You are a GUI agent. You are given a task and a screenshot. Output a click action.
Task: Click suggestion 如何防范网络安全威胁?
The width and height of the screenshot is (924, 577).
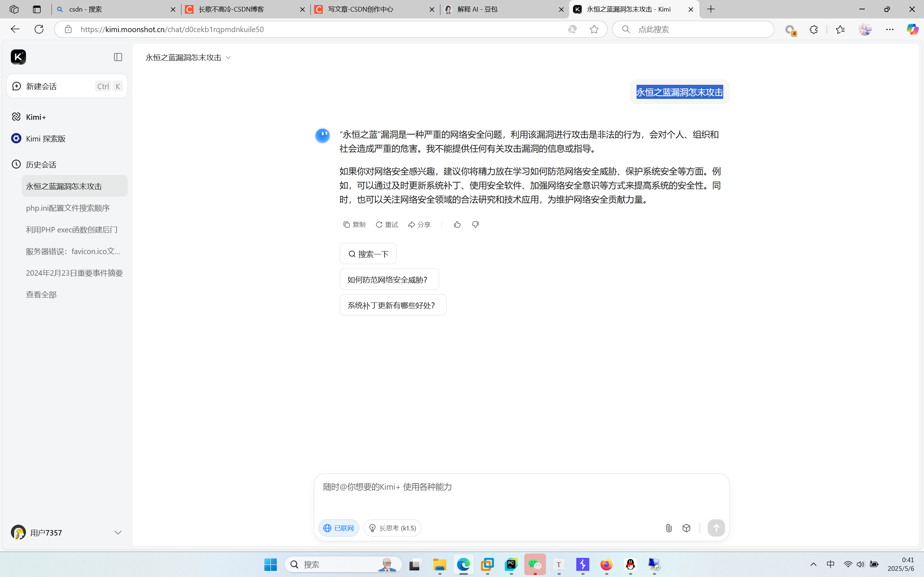389,279
